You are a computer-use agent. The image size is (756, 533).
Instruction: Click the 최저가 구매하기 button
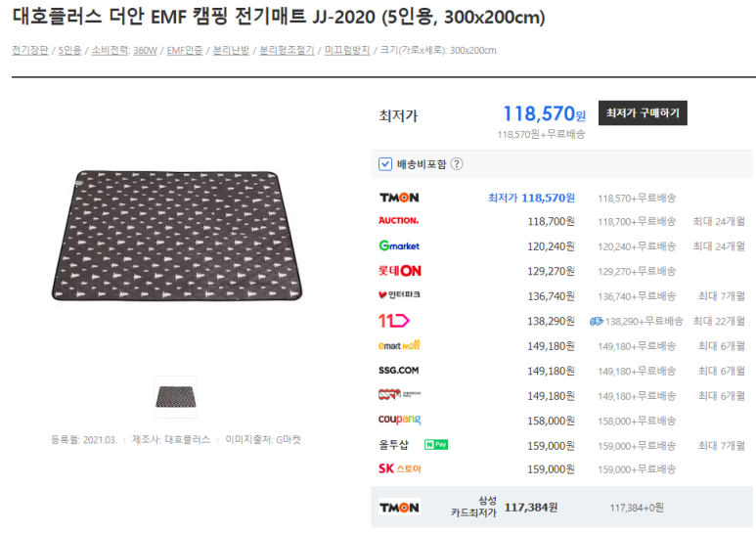[643, 112]
